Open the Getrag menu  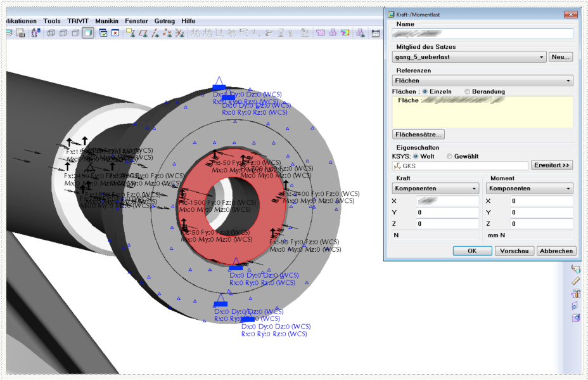pos(164,21)
